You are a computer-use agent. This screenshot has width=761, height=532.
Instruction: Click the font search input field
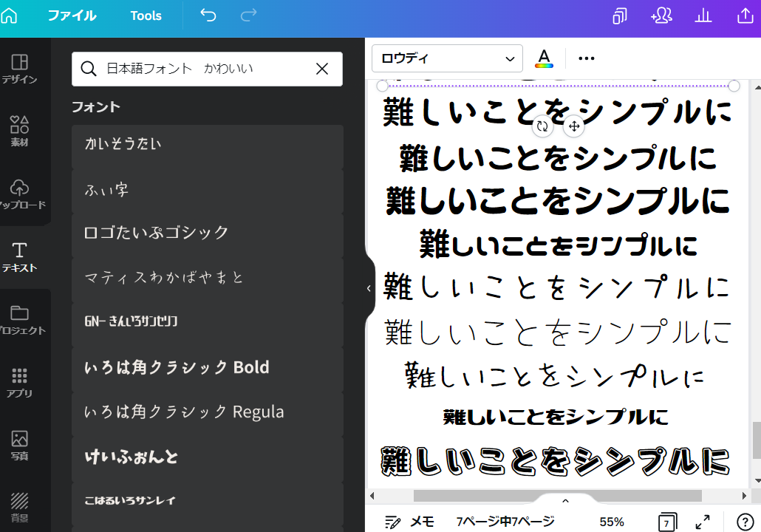coord(199,69)
